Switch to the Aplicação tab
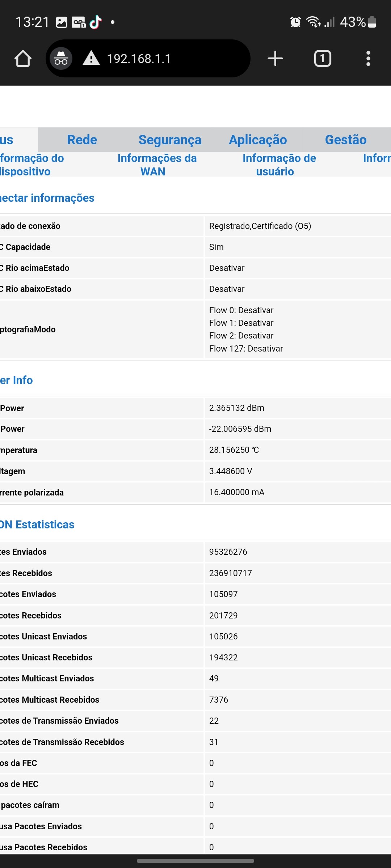This screenshot has width=391, height=868. point(258,140)
